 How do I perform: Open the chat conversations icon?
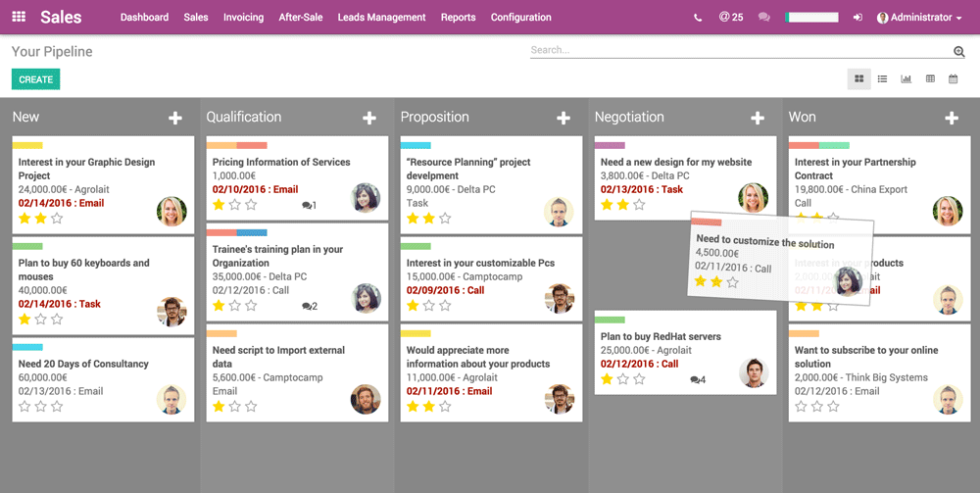coord(764,18)
